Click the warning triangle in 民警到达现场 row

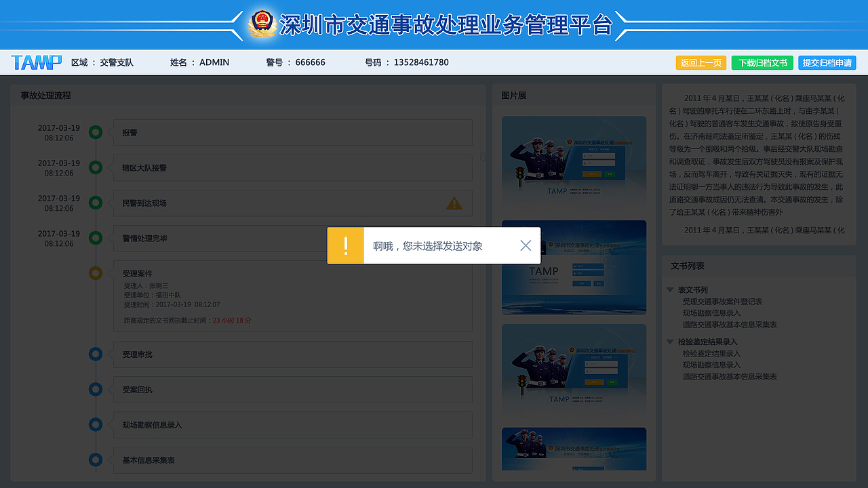(x=454, y=203)
